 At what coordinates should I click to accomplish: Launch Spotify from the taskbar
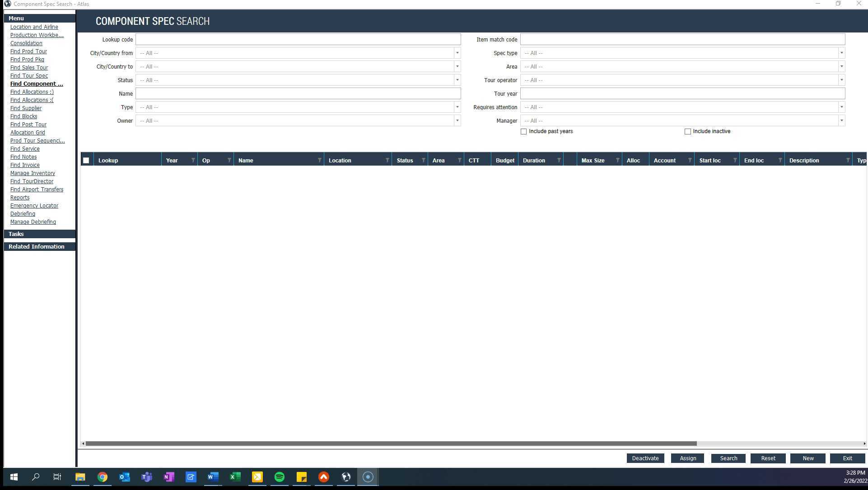(279, 477)
